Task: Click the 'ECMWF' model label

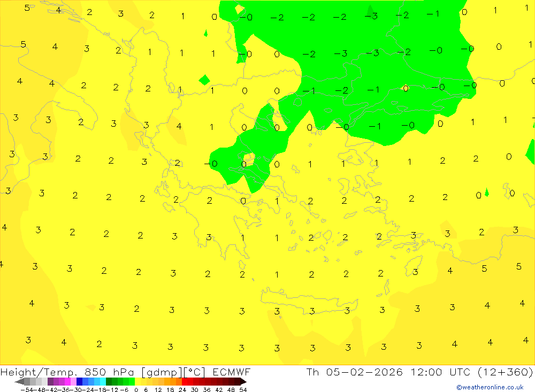Action: [x=231, y=372]
